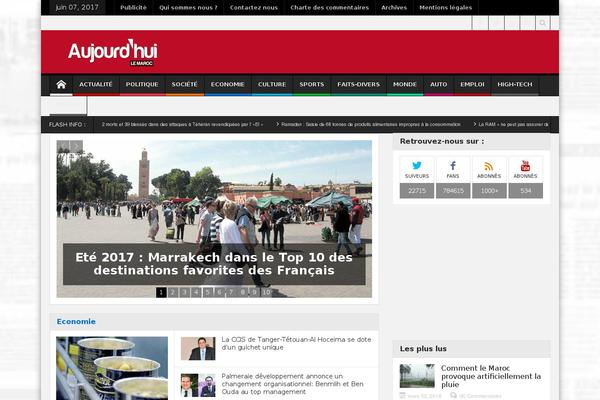The image size is (600, 400).
Task: Open the Archives link
Action: [394, 7]
